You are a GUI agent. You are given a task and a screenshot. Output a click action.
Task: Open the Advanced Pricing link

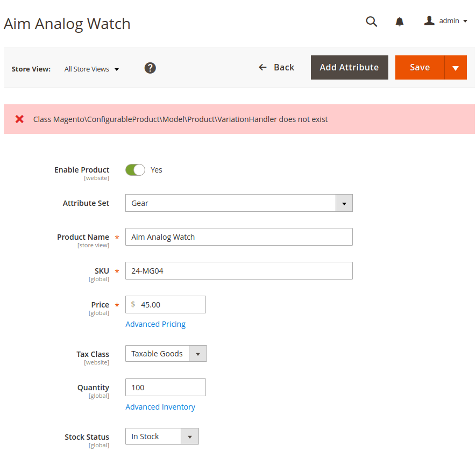[x=155, y=324]
